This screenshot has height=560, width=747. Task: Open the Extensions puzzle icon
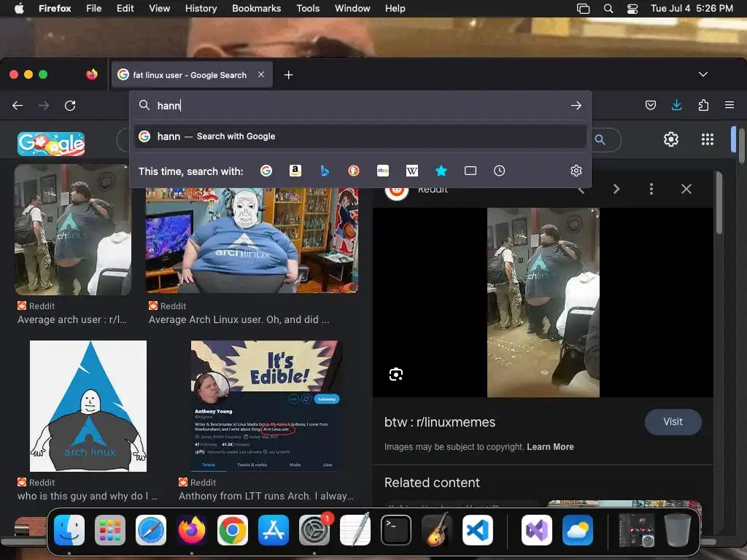pyautogui.click(x=703, y=105)
